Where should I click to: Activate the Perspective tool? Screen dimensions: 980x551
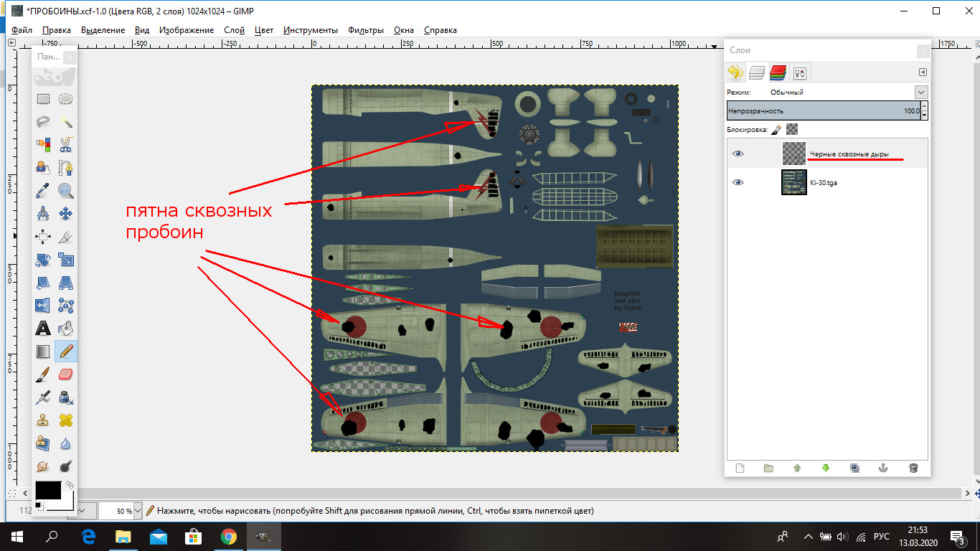66,283
